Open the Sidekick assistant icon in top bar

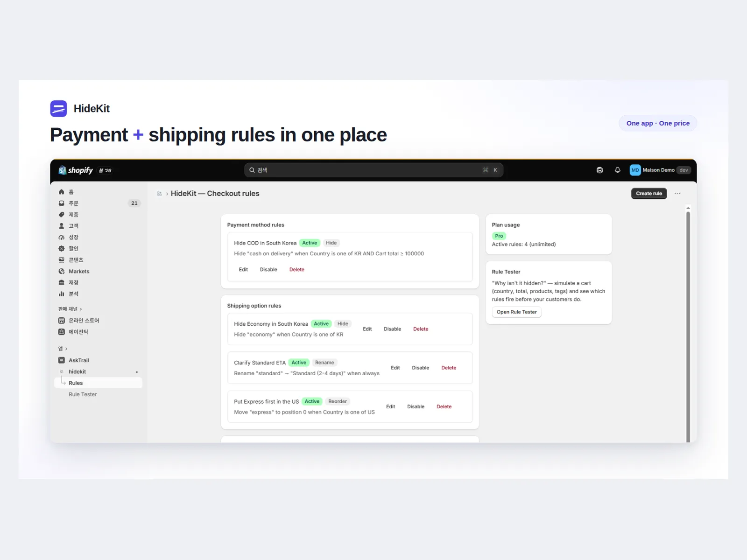tap(599, 170)
